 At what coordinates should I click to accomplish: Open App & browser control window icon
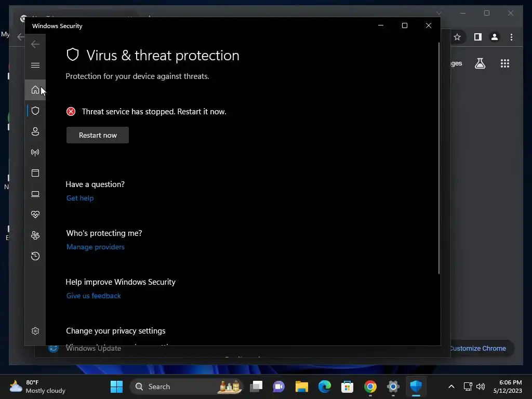(35, 173)
